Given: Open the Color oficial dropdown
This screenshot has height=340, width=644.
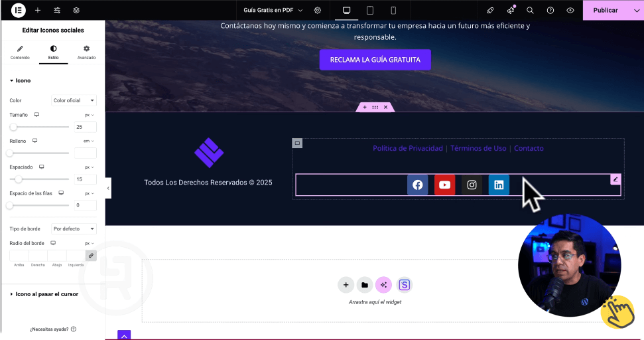Looking at the screenshot, I should click(74, 100).
